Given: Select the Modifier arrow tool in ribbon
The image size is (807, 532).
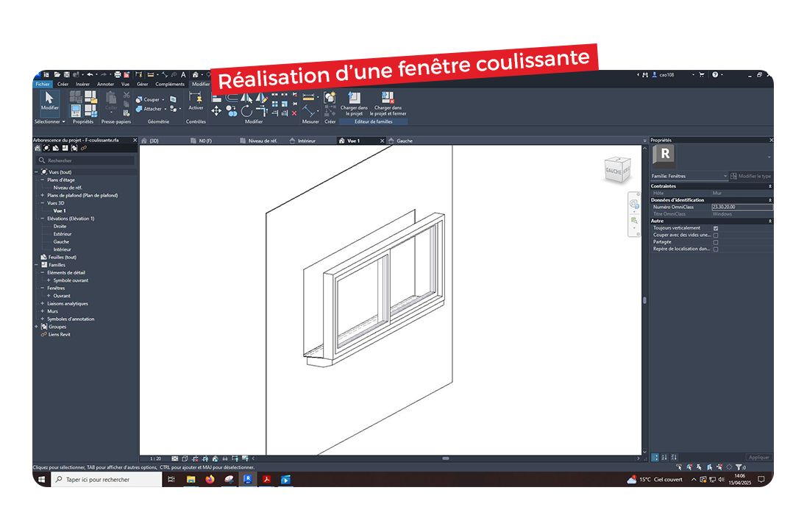Looking at the screenshot, I should click(49, 101).
